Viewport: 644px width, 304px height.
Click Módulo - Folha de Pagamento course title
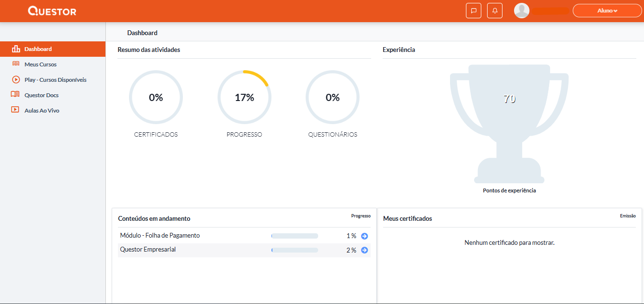coord(160,236)
